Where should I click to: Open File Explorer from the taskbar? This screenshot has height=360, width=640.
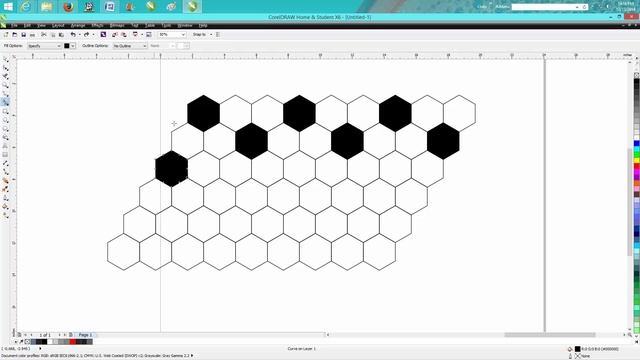pos(47,7)
